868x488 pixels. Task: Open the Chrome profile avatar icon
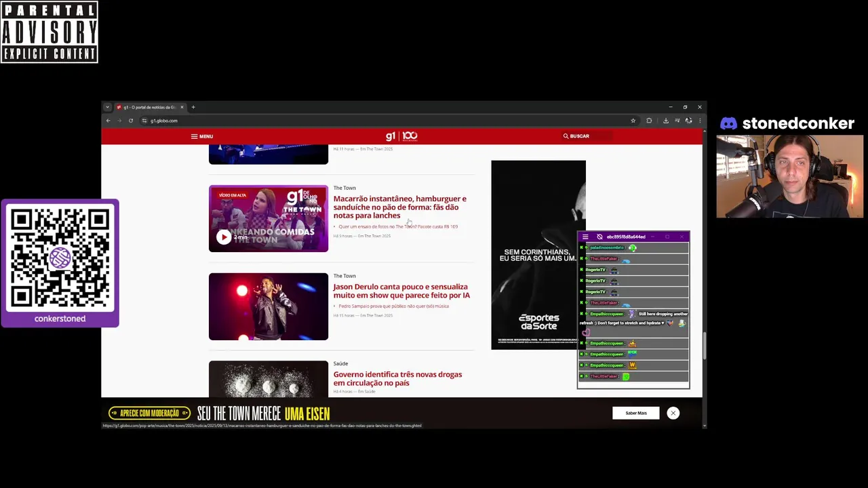coord(688,121)
